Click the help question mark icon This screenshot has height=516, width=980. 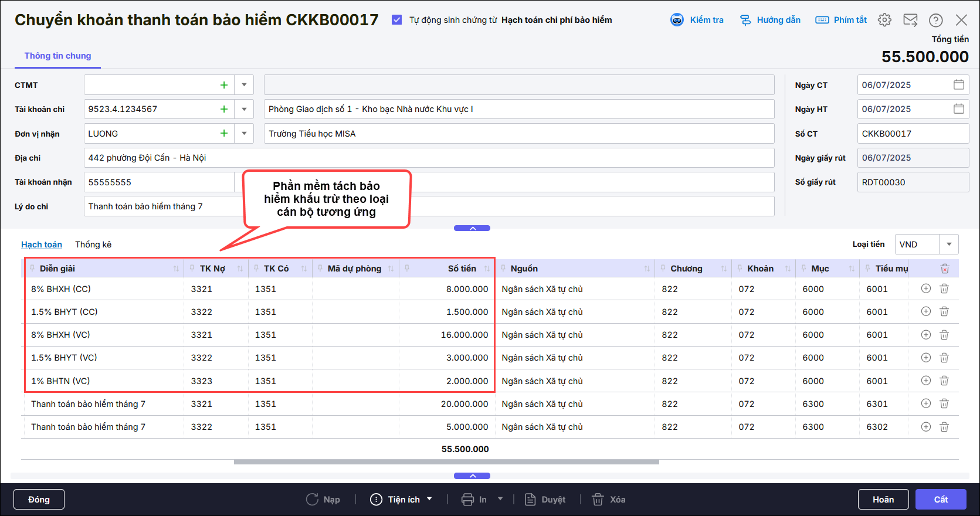pyautogui.click(x=935, y=20)
